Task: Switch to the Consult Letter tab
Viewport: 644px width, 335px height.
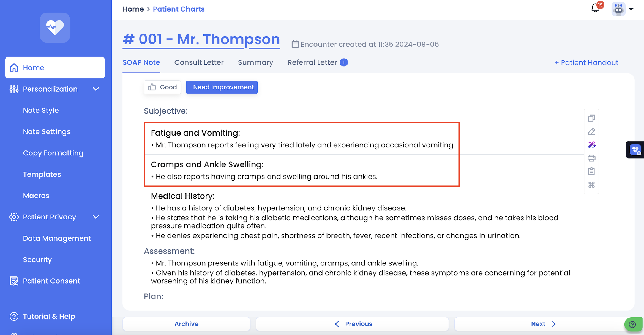Action: tap(199, 62)
